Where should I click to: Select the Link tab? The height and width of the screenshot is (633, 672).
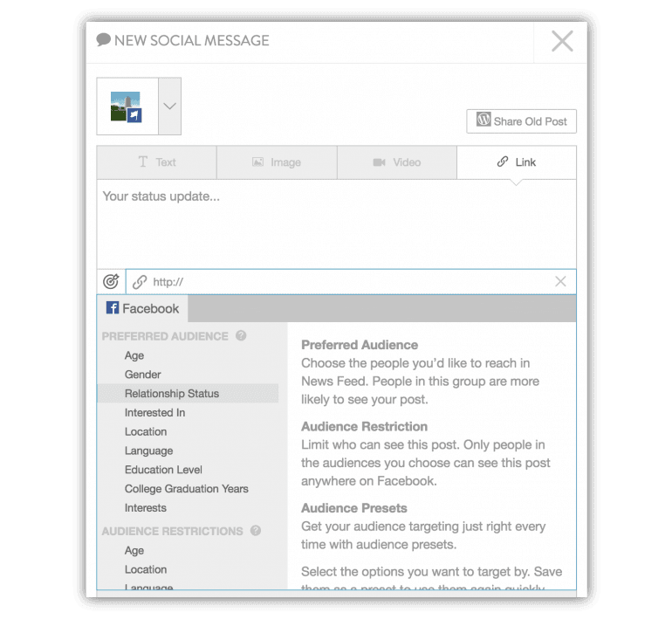click(x=516, y=162)
